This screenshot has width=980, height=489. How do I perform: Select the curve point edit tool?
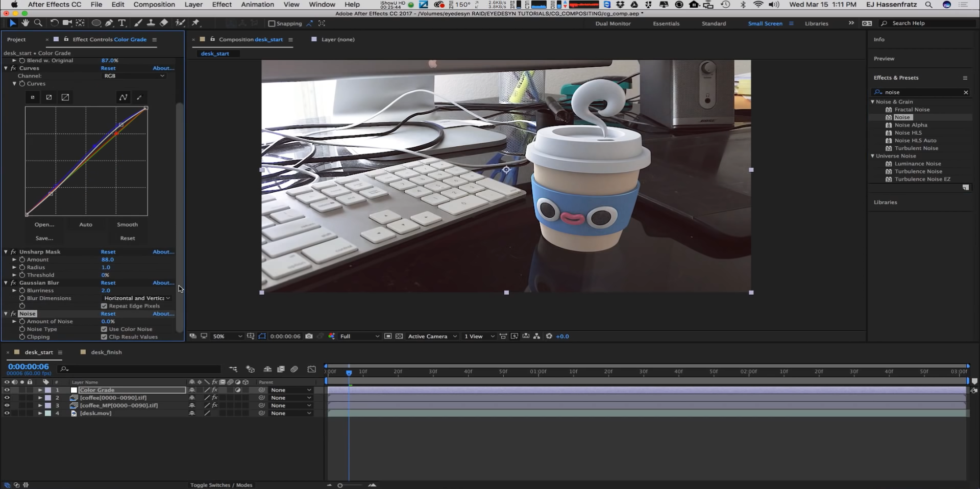click(124, 97)
